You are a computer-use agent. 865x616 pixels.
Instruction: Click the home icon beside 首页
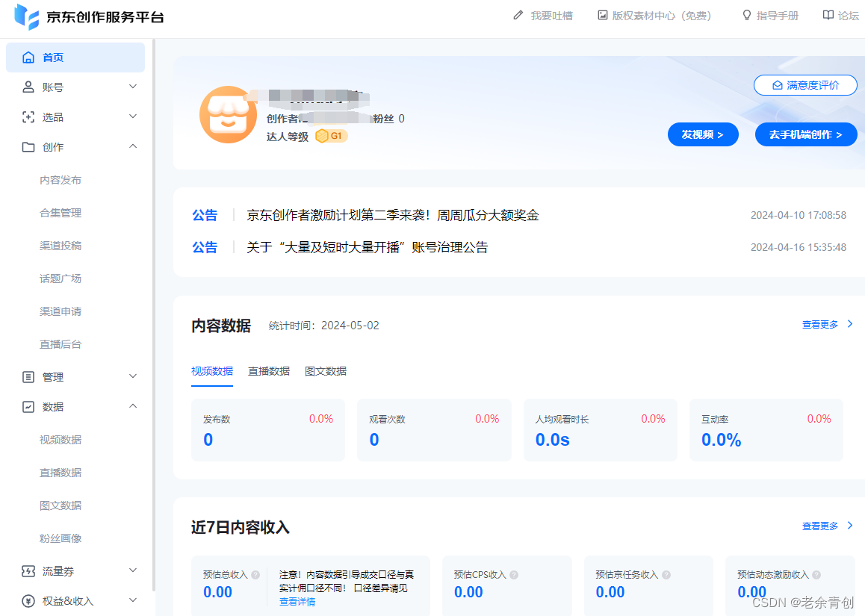pos(28,57)
